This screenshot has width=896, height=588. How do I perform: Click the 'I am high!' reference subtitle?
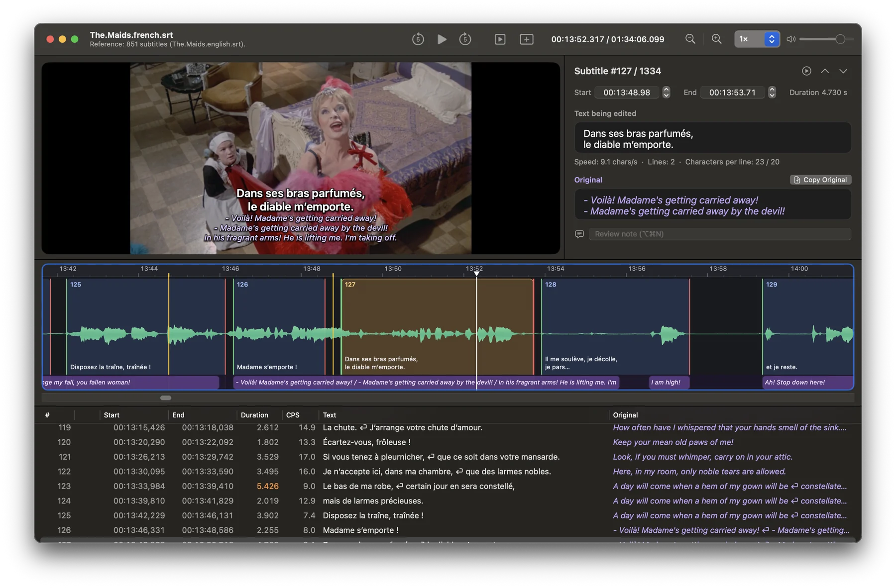(x=669, y=382)
